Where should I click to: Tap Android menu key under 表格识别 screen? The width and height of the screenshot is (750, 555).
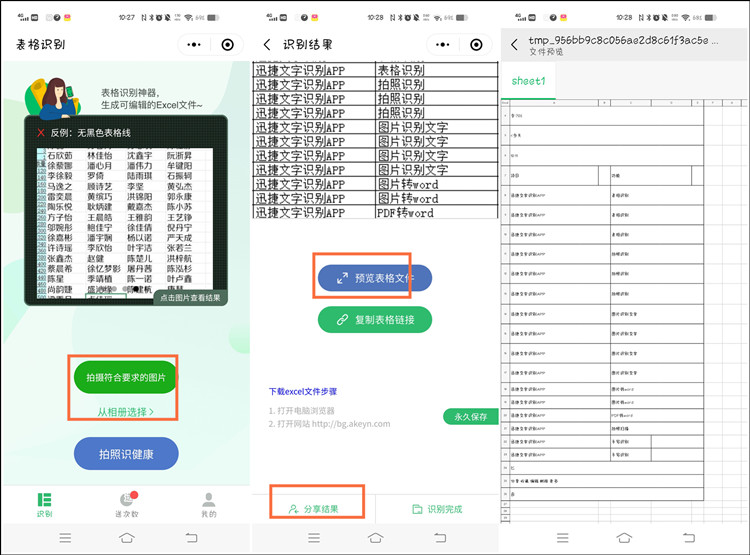tap(66, 538)
